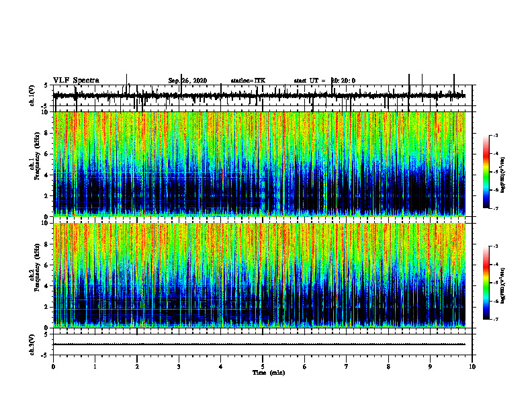The height and width of the screenshot is (411, 532).
Task: Click the 'Time (min)' axis label
Action: click(269, 373)
